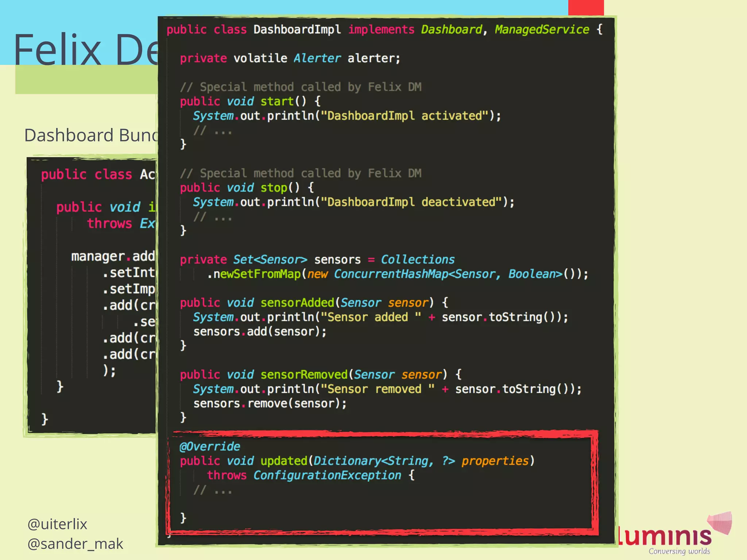This screenshot has width=747, height=560.
Task: Click the 'throws ConfigurationException {' line
Action: (x=311, y=475)
